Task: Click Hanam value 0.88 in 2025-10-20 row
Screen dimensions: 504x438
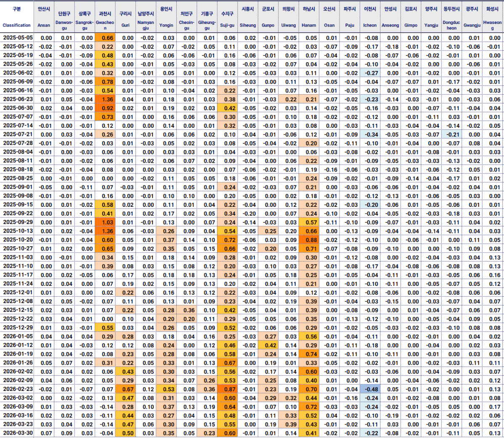Action: pos(309,240)
